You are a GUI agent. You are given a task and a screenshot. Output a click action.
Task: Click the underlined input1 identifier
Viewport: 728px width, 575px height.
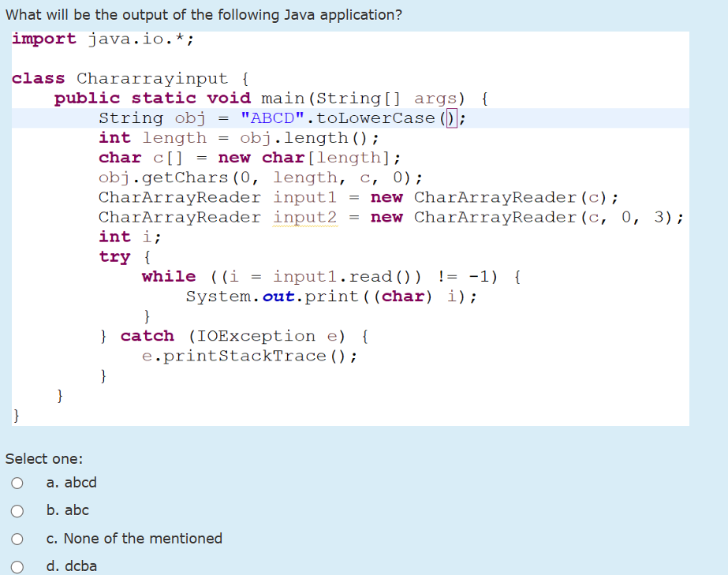[x=304, y=197]
